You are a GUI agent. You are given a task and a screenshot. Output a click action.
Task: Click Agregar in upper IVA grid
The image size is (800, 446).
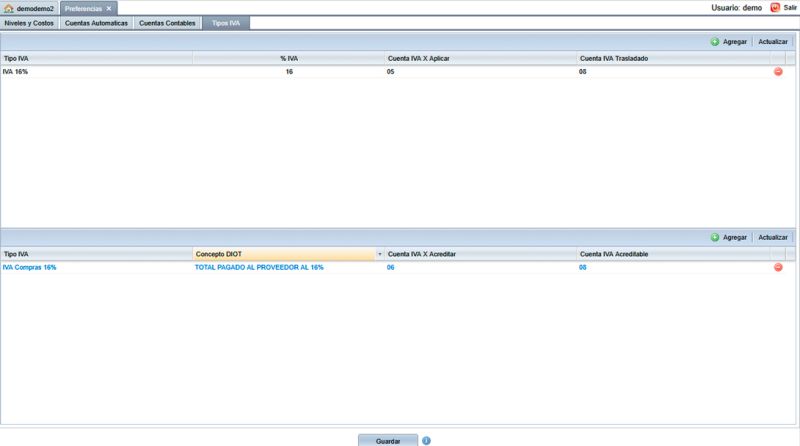(x=729, y=42)
